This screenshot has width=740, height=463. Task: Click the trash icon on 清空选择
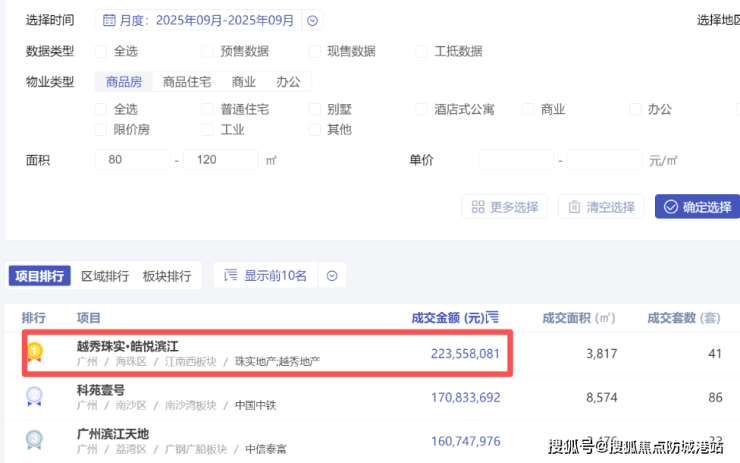pyautogui.click(x=574, y=207)
